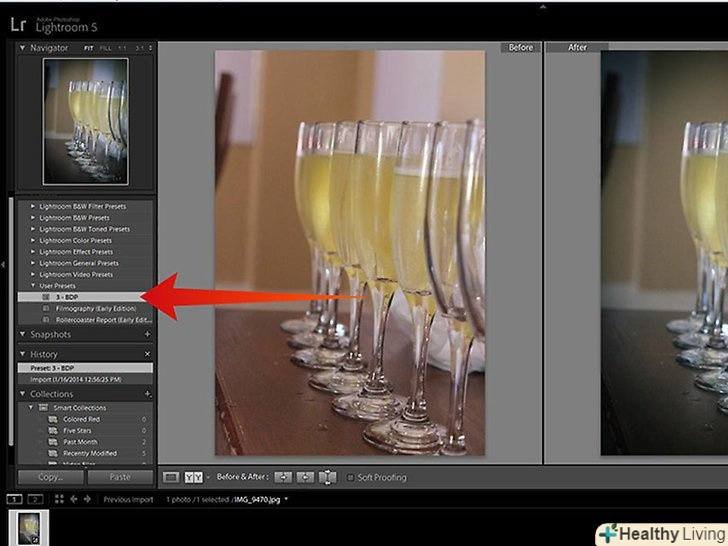Select main window display button 1
The height and width of the screenshot is (546, 728).
15,499
